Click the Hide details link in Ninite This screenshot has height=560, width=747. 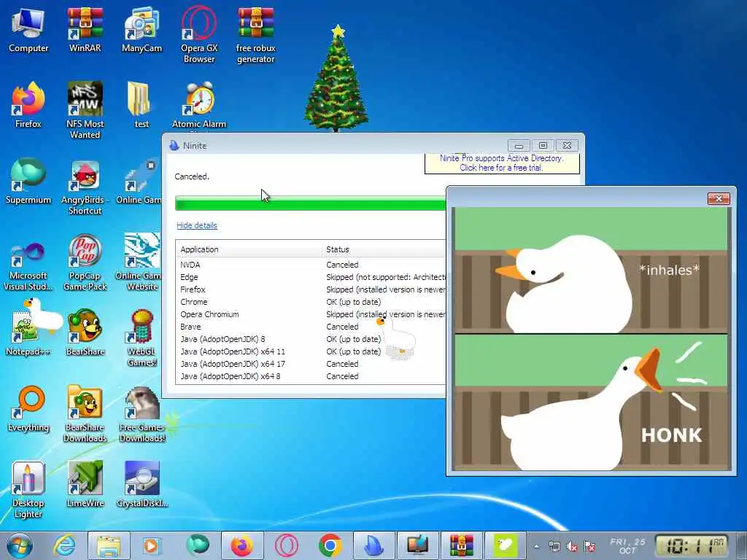197,225
